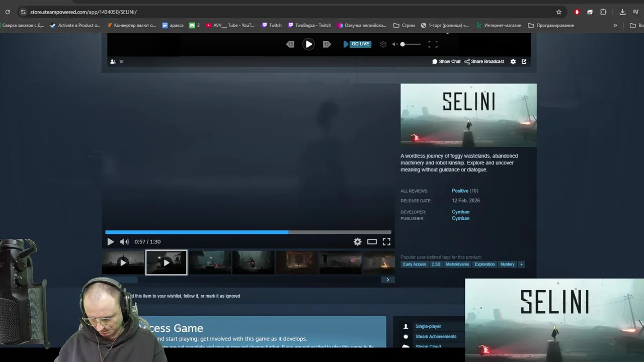Open the 'AVV__ Tube - YouT...' bookmark
The image size is (644, 362).
[230, 25]
